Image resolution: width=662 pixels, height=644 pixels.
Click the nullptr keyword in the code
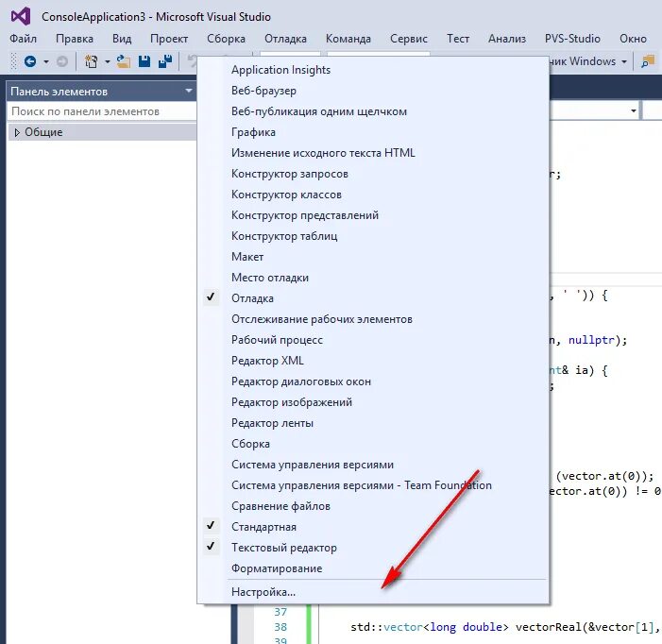[591, 340]
